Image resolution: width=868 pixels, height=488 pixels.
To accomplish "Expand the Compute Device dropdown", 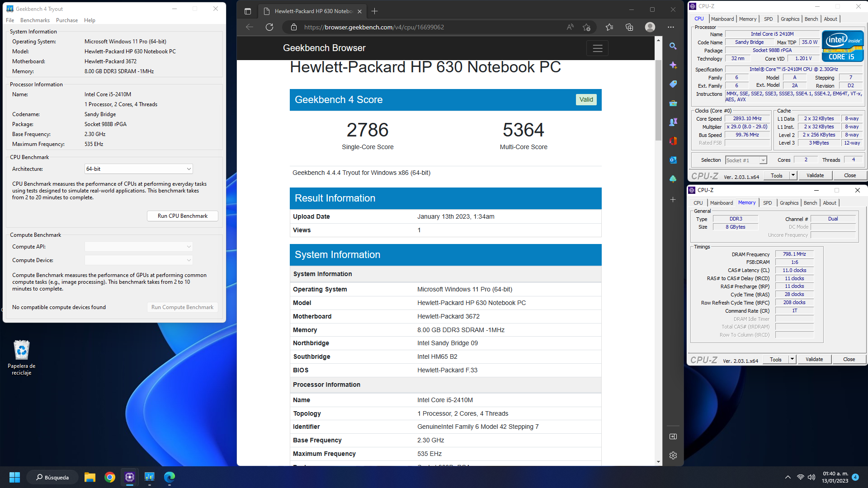I will (x=139, y=260).
